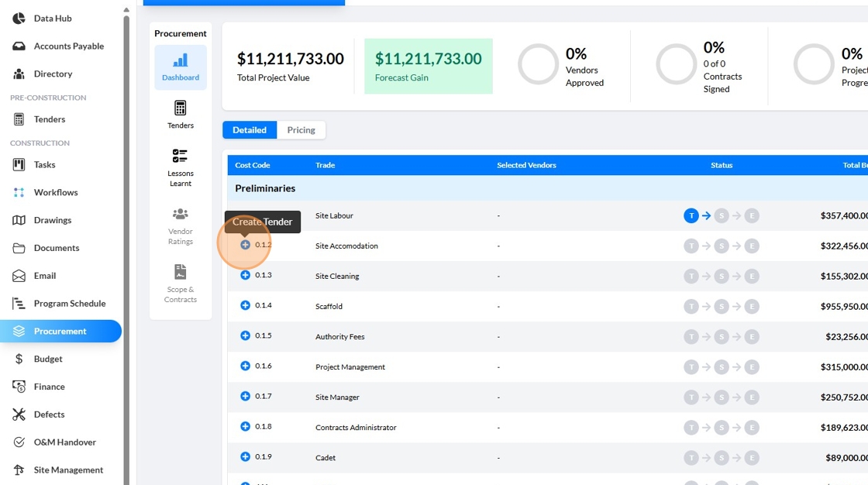Click the S status circle for Scaffold
This screenshot has height=485, width=868.
[x=722, y=306]
